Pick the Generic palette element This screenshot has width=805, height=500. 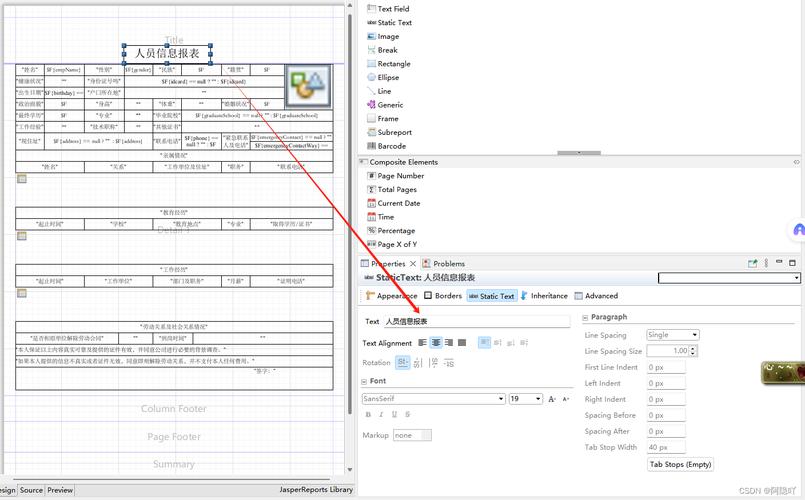(385, 105)
